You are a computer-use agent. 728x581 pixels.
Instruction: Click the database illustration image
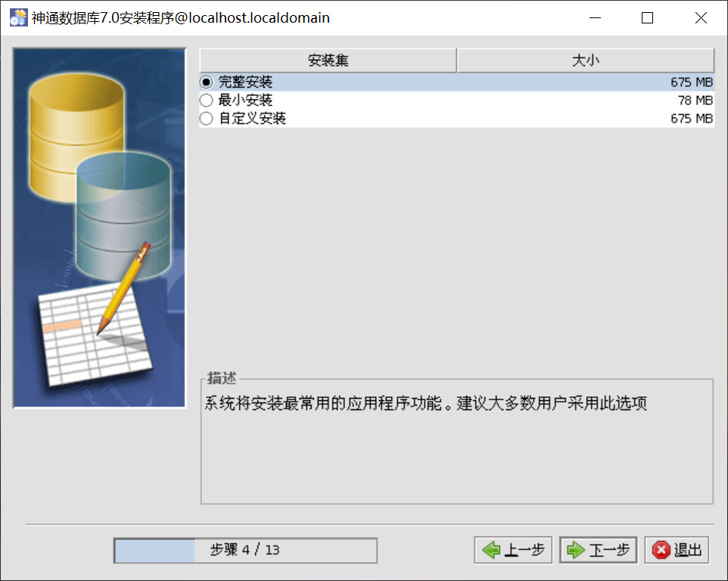pyautogui.click(x=99, y=228)
